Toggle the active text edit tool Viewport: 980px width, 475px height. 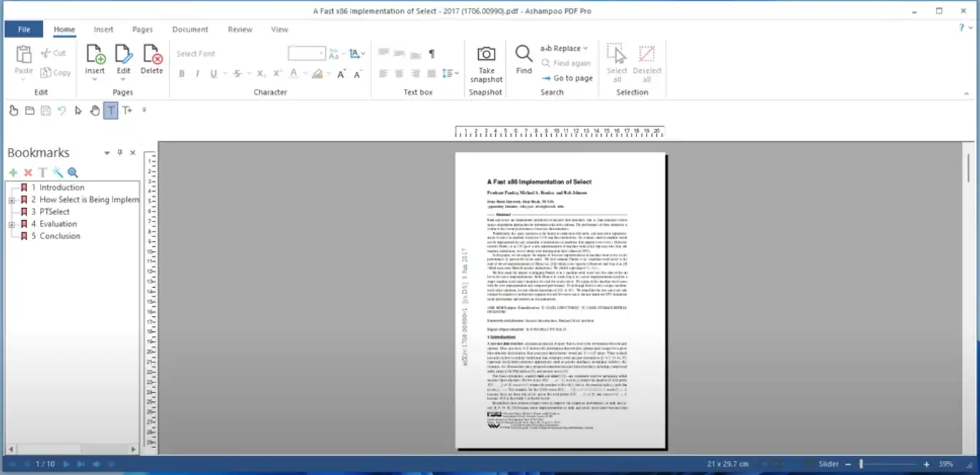[x=110, y=110]
